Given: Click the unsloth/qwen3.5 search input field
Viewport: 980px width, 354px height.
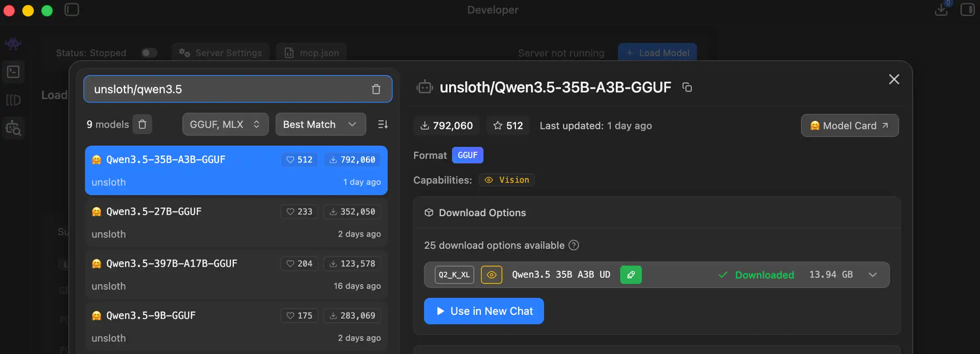Looking at the screenshot, I should tap(225, 89).
